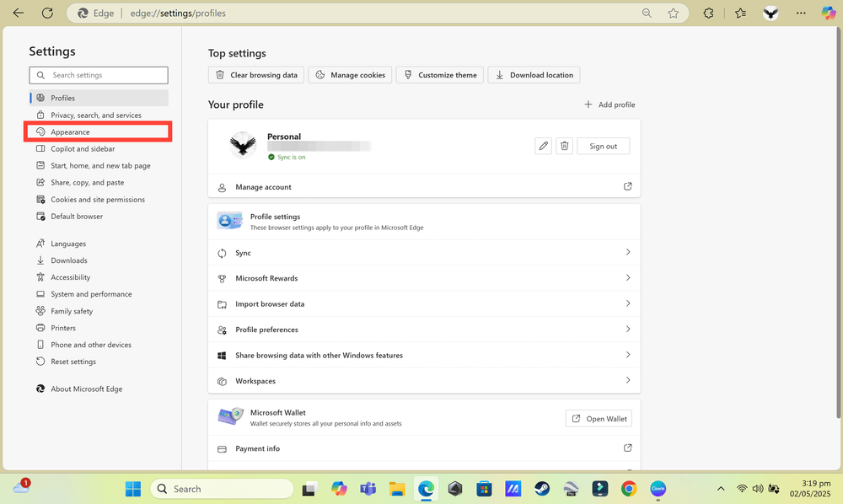
Task: Open Google Chrome from the taskbar
Action: tap(629, 489)
